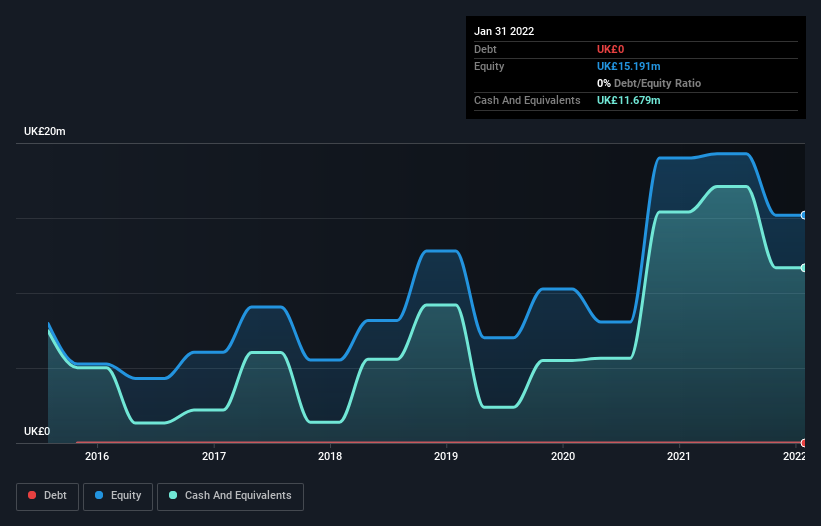821x526 pixels.
Task: Click the red Debt legend dot
Action: (x=32, y=495)
